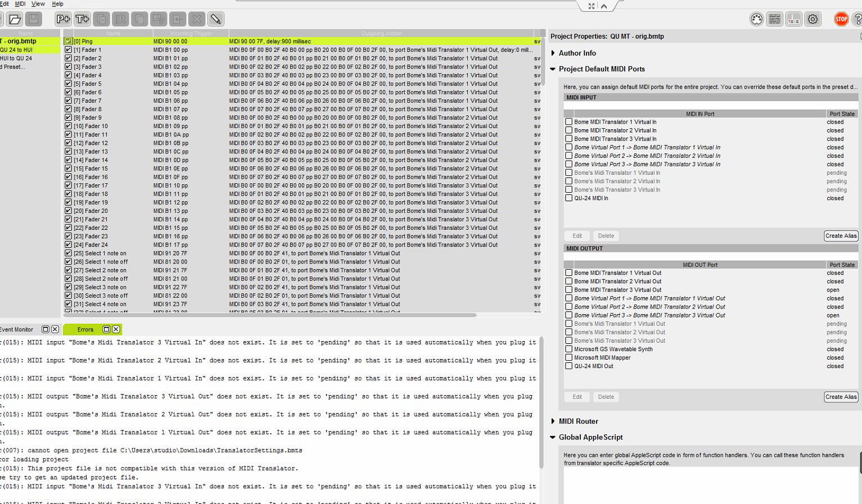This screenshot has width=862, height=504.
Task: Switch to the Errors tab
Action: [85, 329]
